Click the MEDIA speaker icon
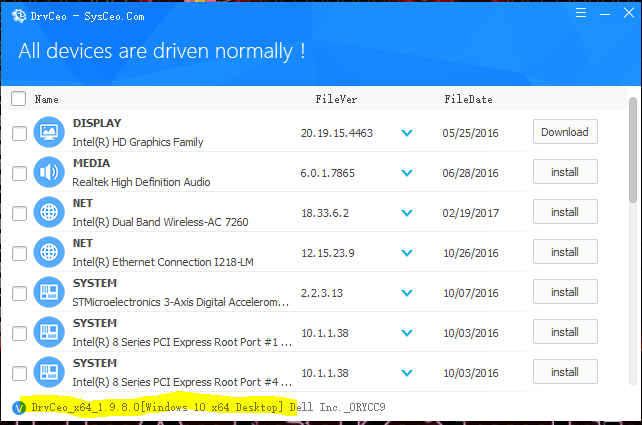 pyautogui.click(x=49, y=172)
